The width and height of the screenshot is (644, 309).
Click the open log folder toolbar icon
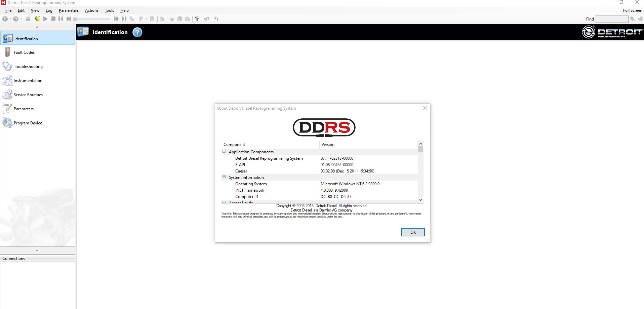[x=38, y=19]
